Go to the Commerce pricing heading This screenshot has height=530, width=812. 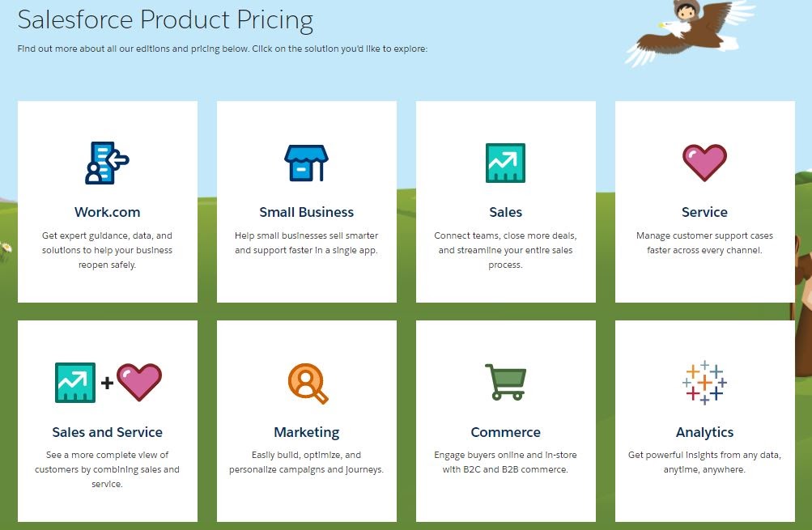coord(505,432)
